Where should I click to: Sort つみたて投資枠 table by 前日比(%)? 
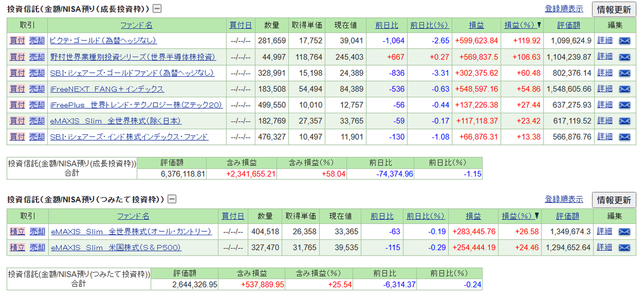[x=426, y=216]
